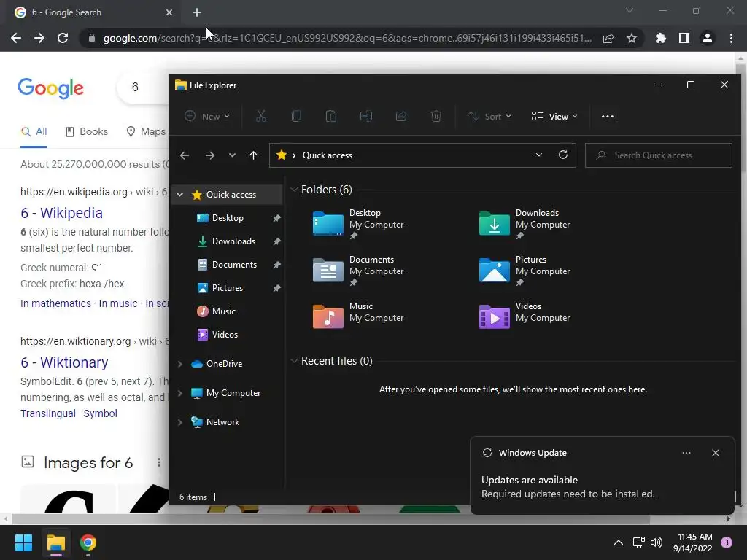Screen dimensions: 747x560
Task: Go forward in File Explorer navigation
Action: 209,155
